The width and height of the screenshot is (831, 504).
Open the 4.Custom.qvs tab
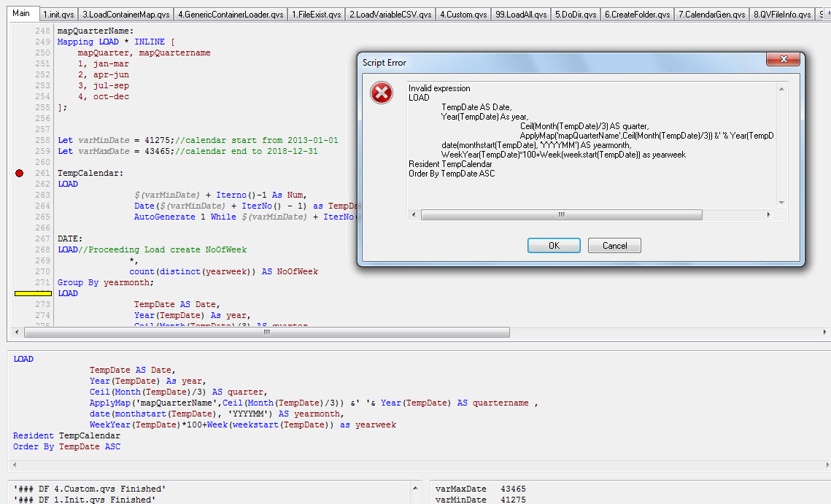[x=463, y=15]
